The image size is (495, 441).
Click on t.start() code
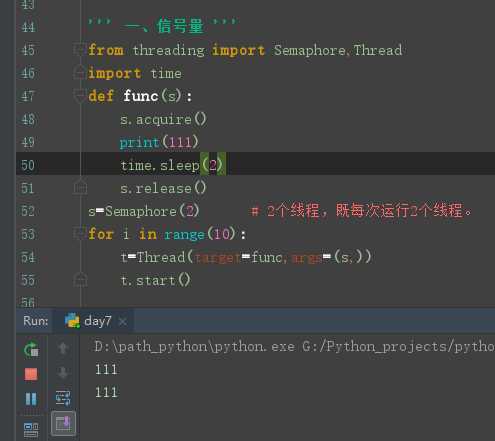pos(155,280)
